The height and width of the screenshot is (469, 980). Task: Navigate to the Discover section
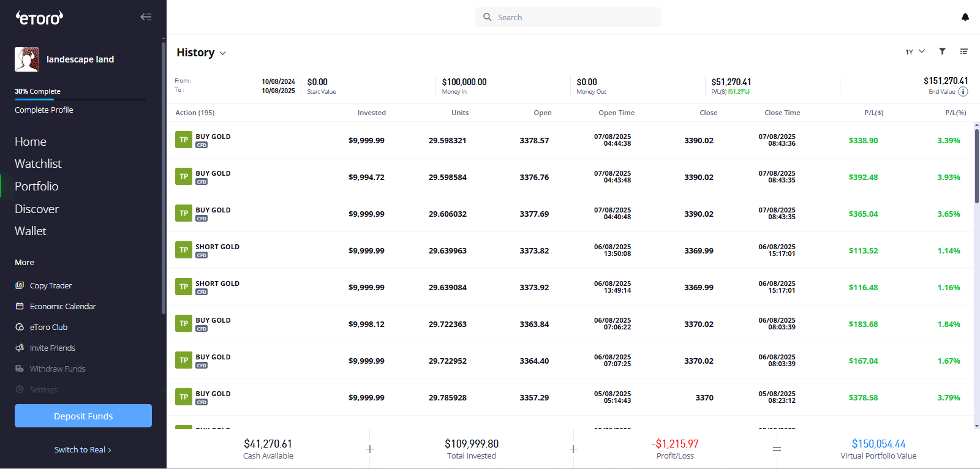(x=37, y=209)
